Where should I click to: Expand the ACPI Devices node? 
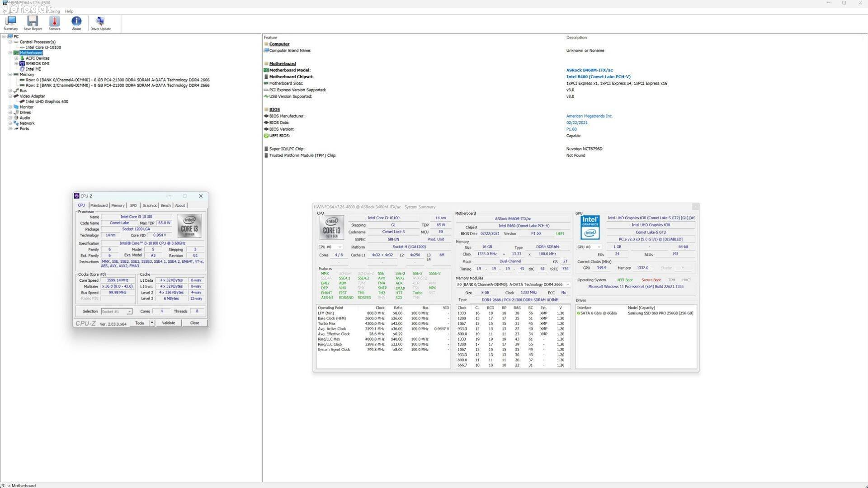click(16, 58)
